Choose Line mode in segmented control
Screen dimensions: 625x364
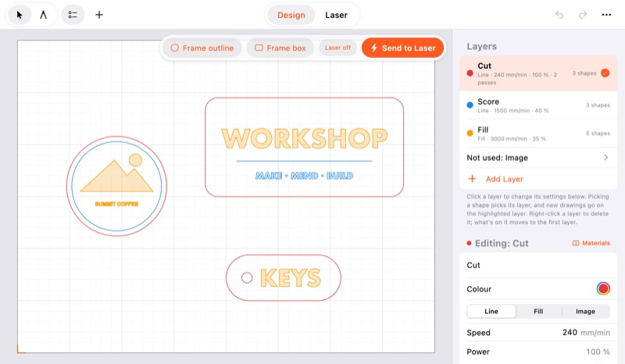(491, 312)
